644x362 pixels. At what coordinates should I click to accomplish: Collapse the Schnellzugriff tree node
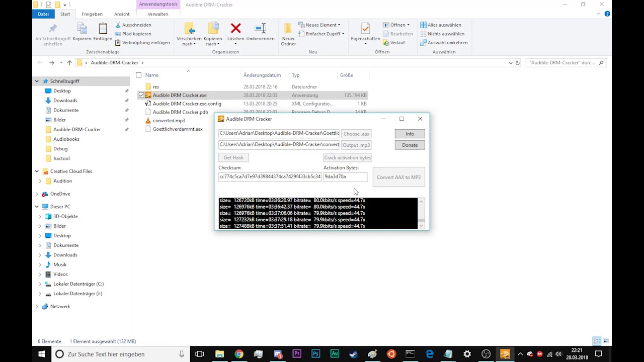point(37,81)
